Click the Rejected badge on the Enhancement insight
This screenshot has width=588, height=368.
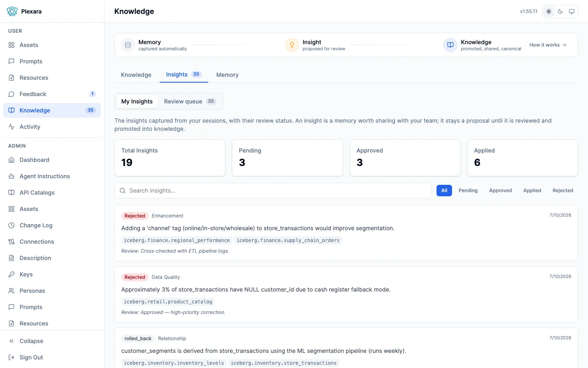point(135,216)
